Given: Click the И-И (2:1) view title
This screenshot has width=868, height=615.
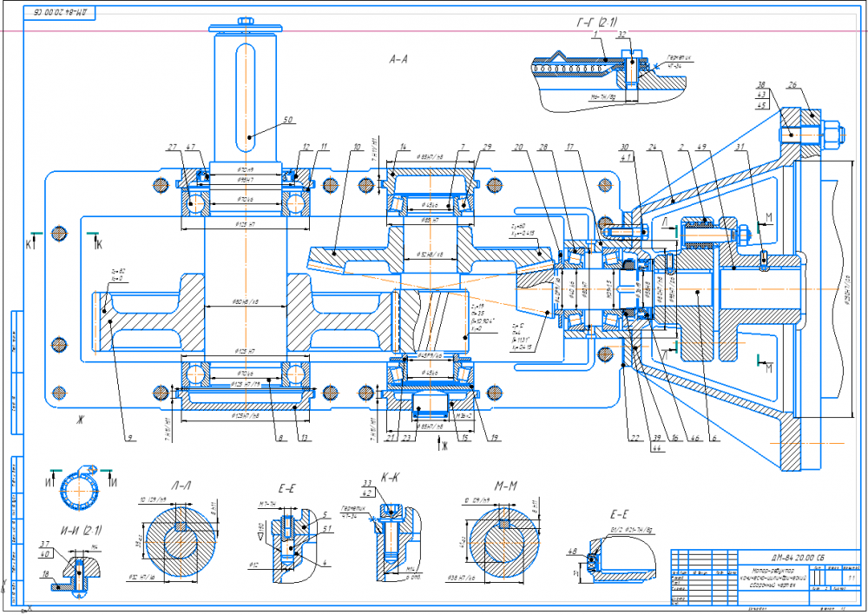Looking at the screenshot, I should [x=81, y=530].
